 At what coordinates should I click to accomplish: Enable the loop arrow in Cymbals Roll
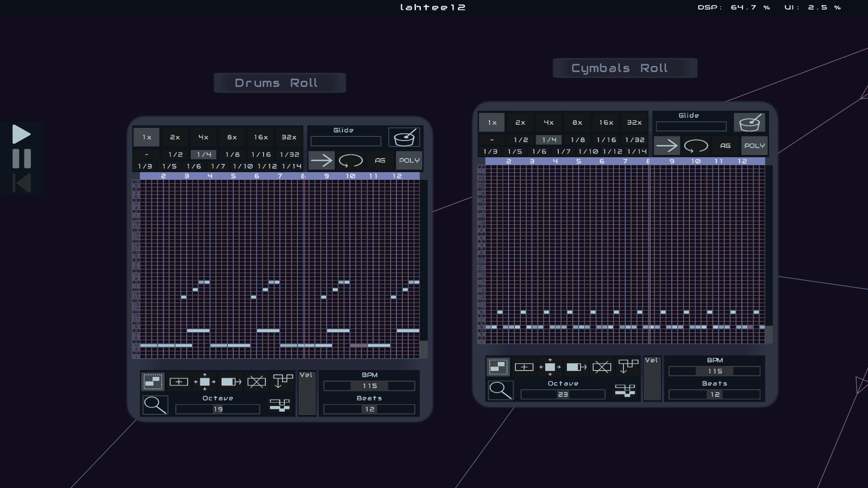pos(696,145)
